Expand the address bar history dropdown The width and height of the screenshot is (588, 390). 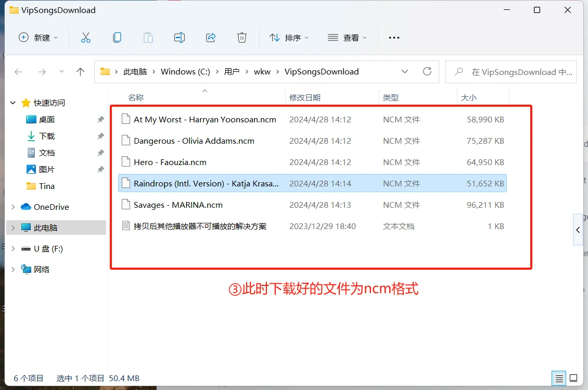pyautogui.click(x=405, y=72)
